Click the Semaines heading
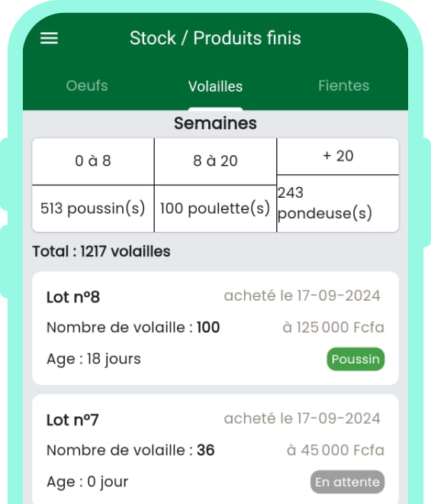Image resolution: width=431 pixels, height=504 pixels. coord(215,124)
